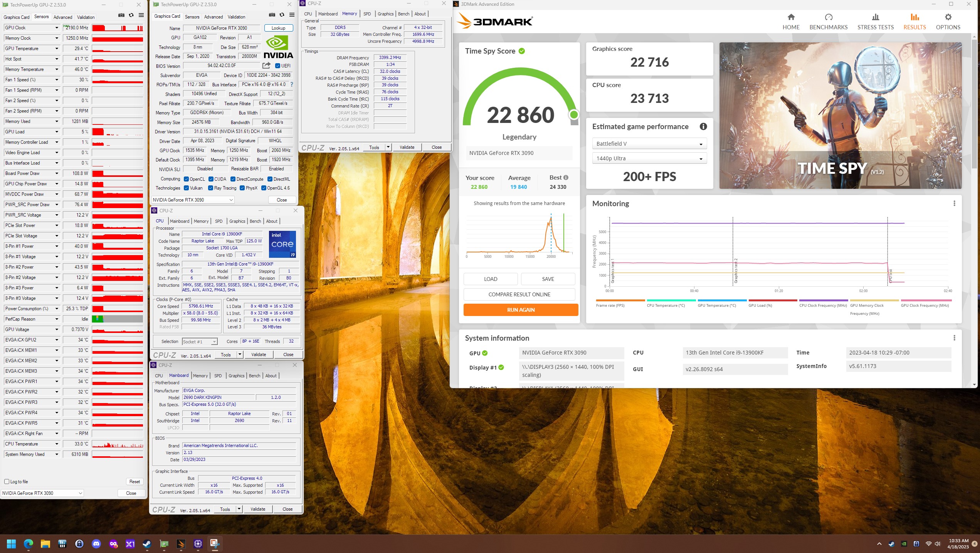The width and height of the screenshot is (980, 553).
Task: Toggle PhysX checkbox
Action: [x=242, y=188]
